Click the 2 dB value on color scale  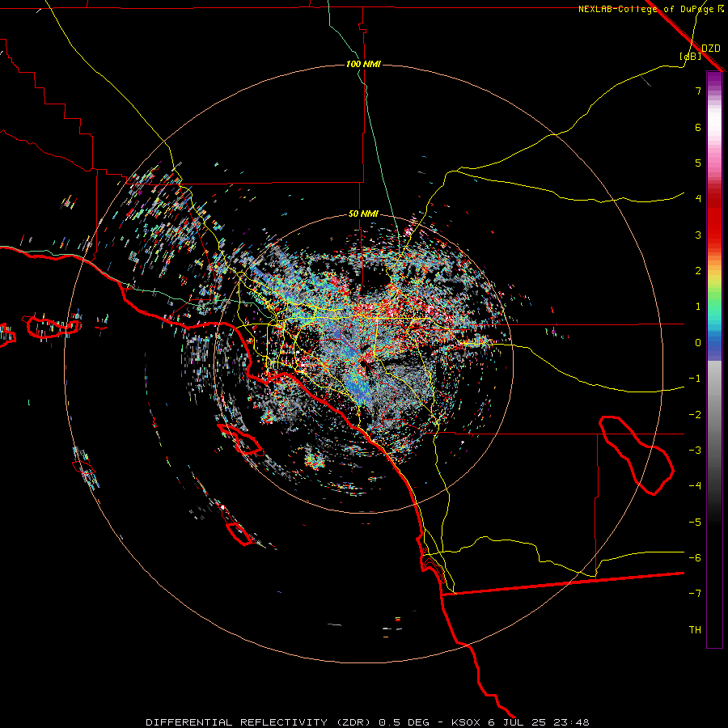[x=698, y=271]
